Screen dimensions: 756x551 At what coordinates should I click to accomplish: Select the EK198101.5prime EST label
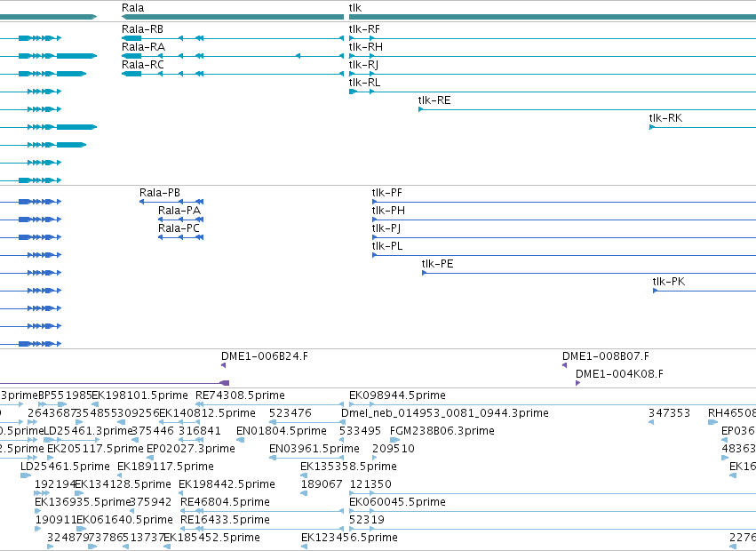click(x=139, y=395)
